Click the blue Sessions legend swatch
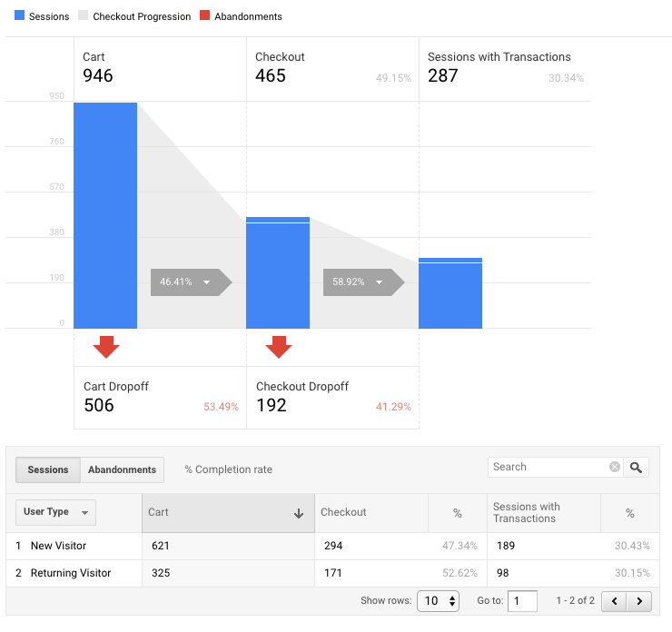Image resolution: width=672 pixels, height=632 pixels. tap(19, 15)
